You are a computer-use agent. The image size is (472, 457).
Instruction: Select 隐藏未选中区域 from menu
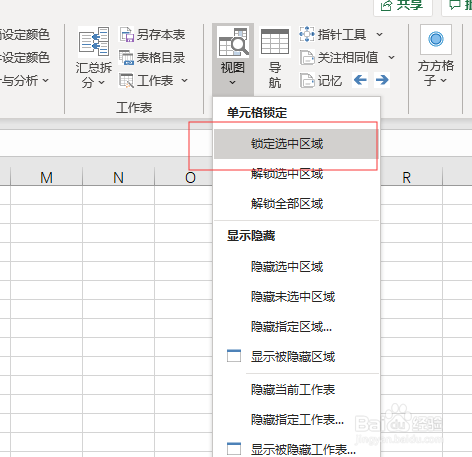[296, 297]
